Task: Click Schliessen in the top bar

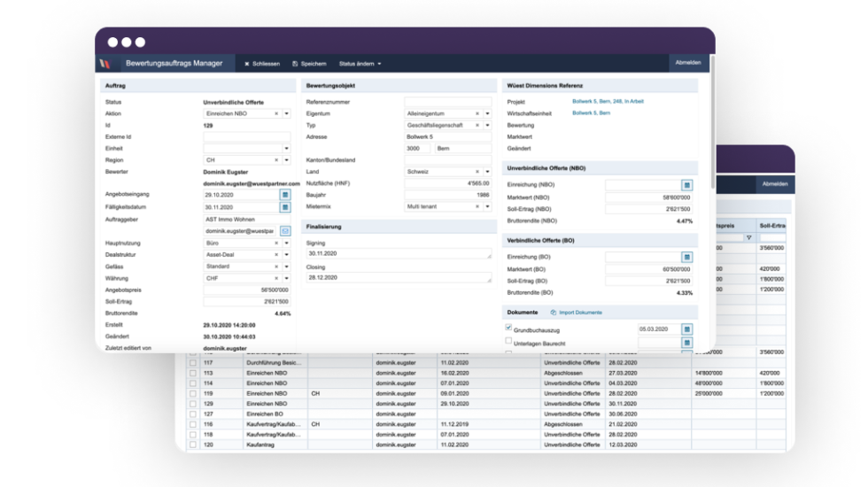Action: [262, 64]
